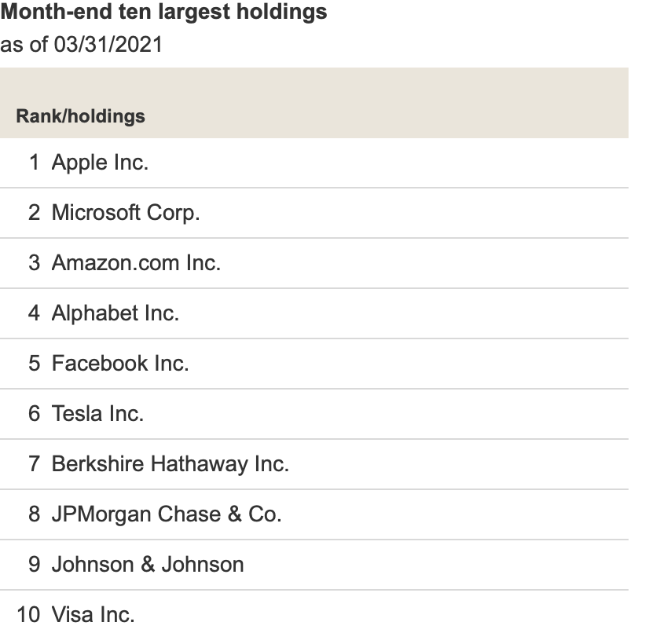Select the Johnson & Johnson row
649x644 pixels.
click(x=314, y=565)
